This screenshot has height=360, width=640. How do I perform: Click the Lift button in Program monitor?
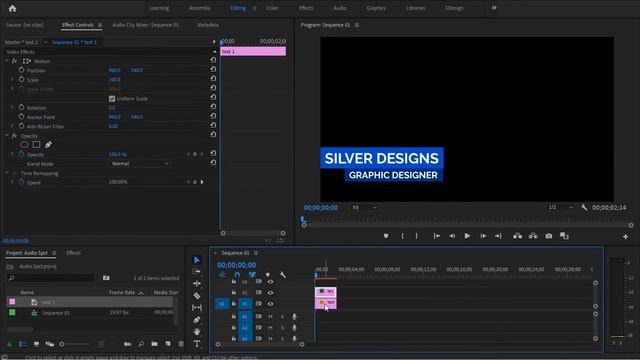517,236
